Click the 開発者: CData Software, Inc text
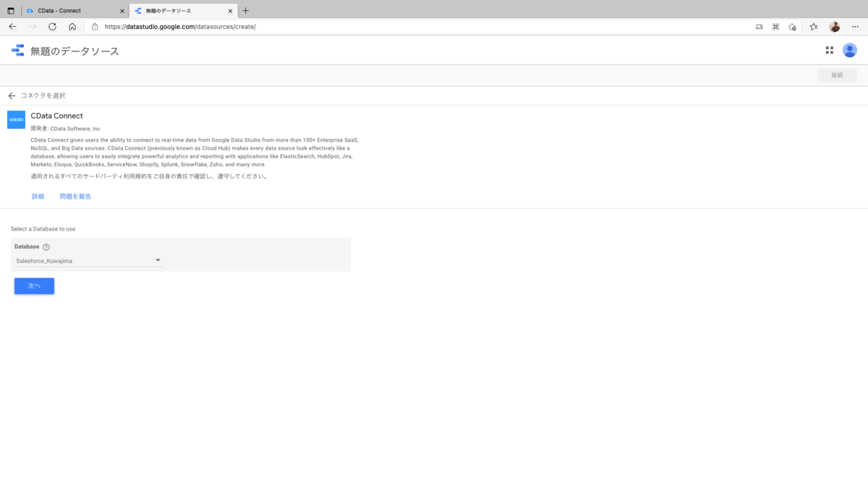868x488 pixels. (x=65, y=129)
